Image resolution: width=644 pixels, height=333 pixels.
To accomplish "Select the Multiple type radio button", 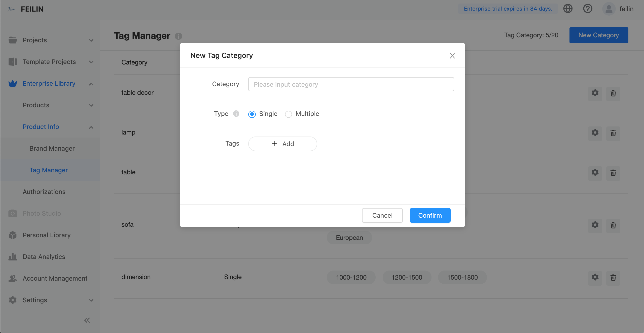I will tap(289, 114).
